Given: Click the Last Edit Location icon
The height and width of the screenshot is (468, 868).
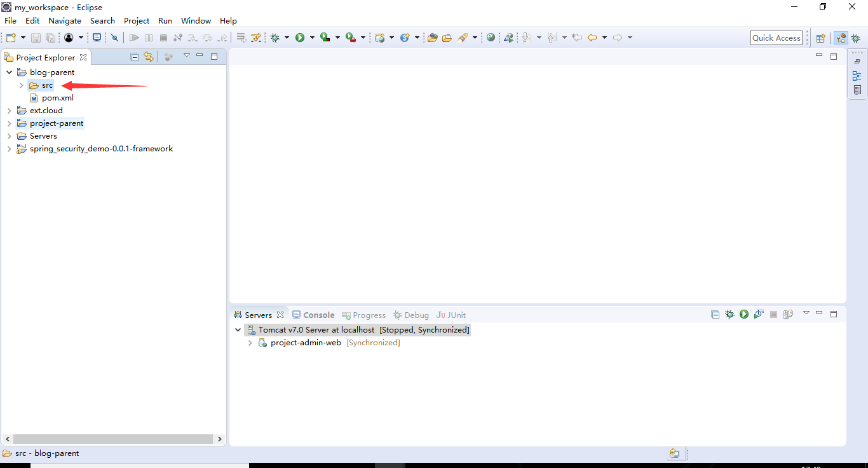Looking at the screenshot, I should coord(577,38).
